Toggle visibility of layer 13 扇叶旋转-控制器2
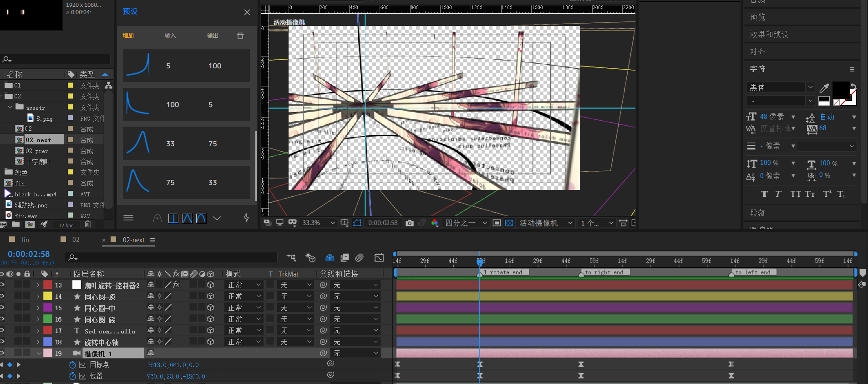868x384 pixels. point(2,285)
